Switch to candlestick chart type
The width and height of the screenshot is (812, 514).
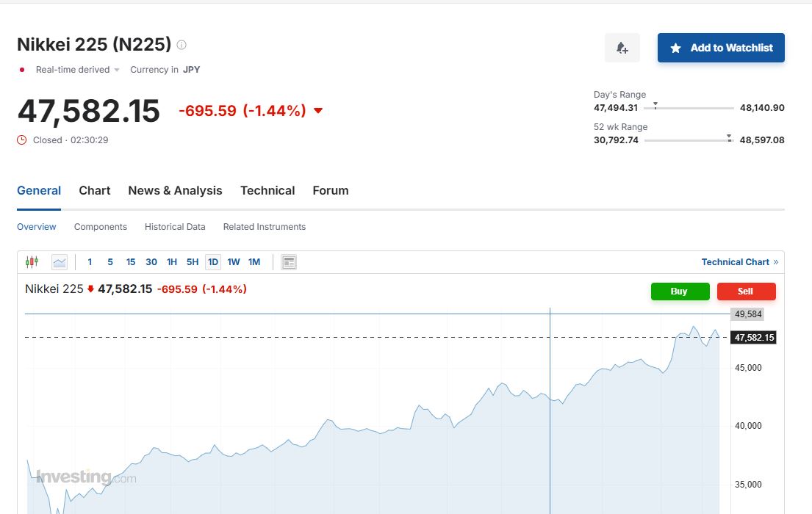[32, 262]
